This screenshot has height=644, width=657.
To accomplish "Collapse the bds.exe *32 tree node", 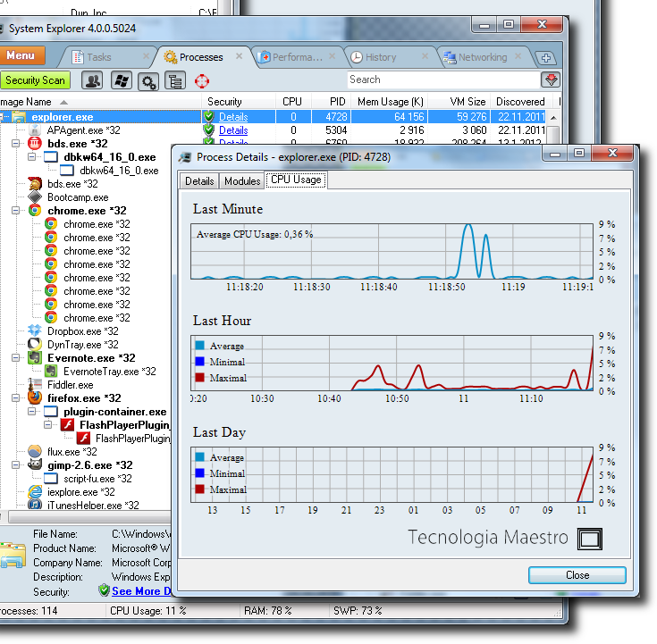I will pyautogui.click(x=16, y=144).
